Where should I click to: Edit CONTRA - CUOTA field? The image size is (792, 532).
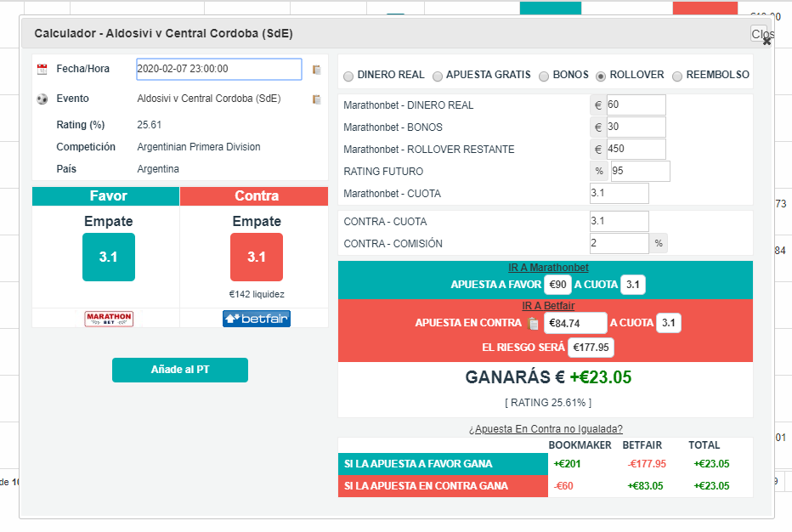point(619,221)
